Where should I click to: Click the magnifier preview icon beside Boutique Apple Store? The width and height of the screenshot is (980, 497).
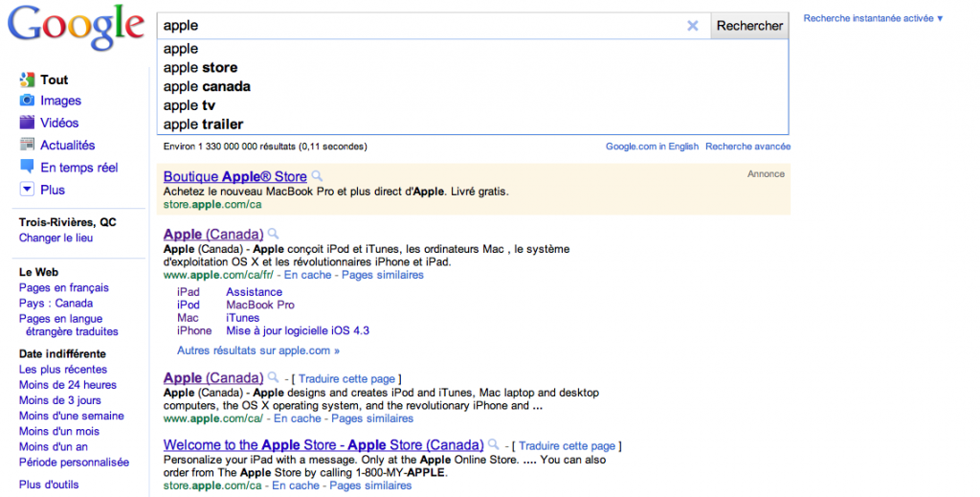tap(318, 176)
